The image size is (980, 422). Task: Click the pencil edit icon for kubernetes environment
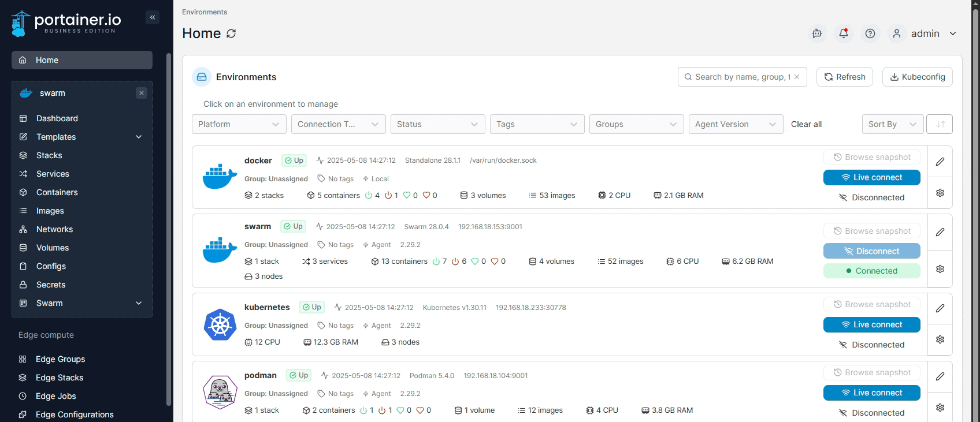click(x=940, y=308)
